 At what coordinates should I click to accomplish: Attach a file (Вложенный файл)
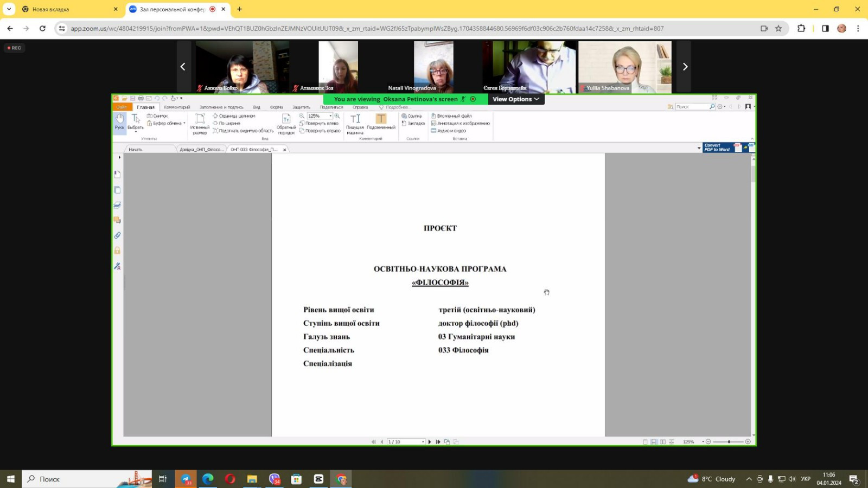click(451, 115)
